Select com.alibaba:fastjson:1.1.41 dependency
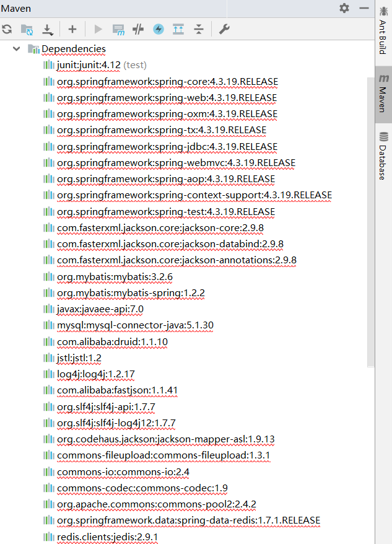The height and width of the screenshot is (544, 392). pos(110,390)
